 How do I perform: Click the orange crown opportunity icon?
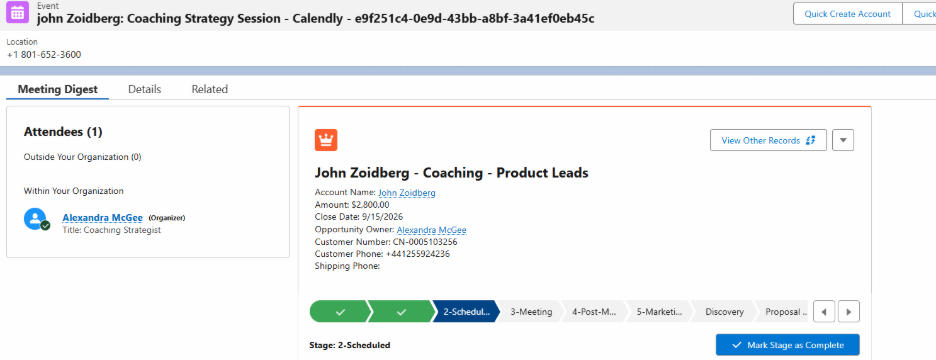(326, 140)
